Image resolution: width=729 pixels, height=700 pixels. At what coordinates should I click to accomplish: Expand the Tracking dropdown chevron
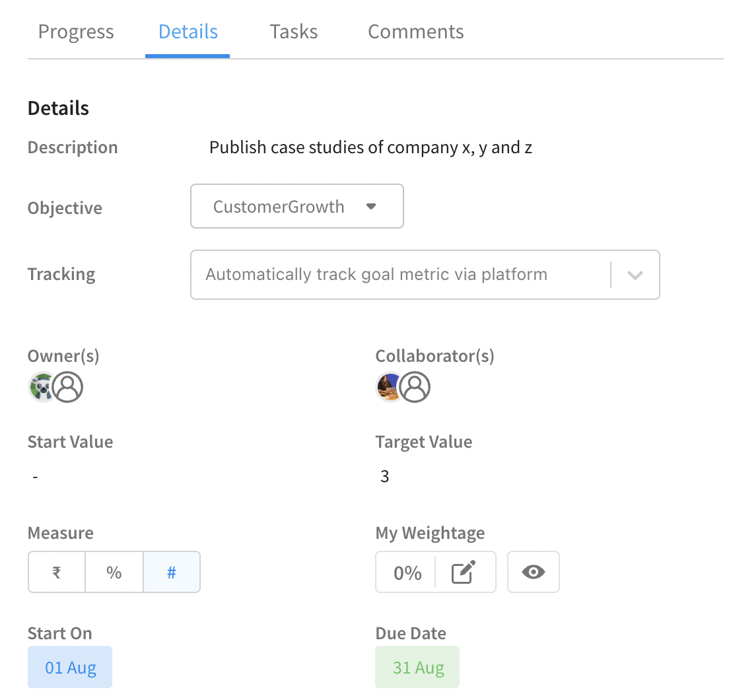(x=635, y=275)
